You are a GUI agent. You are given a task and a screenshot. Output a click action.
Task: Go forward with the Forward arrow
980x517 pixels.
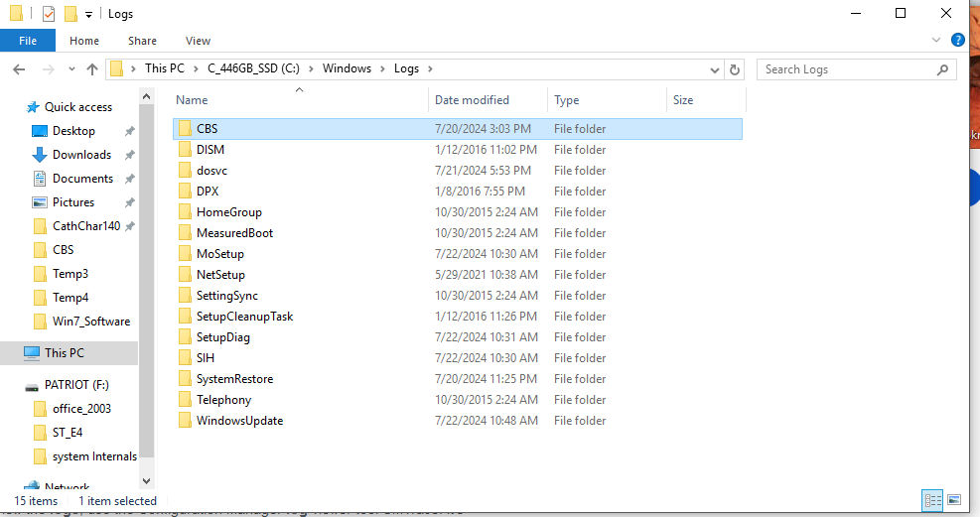48,69
